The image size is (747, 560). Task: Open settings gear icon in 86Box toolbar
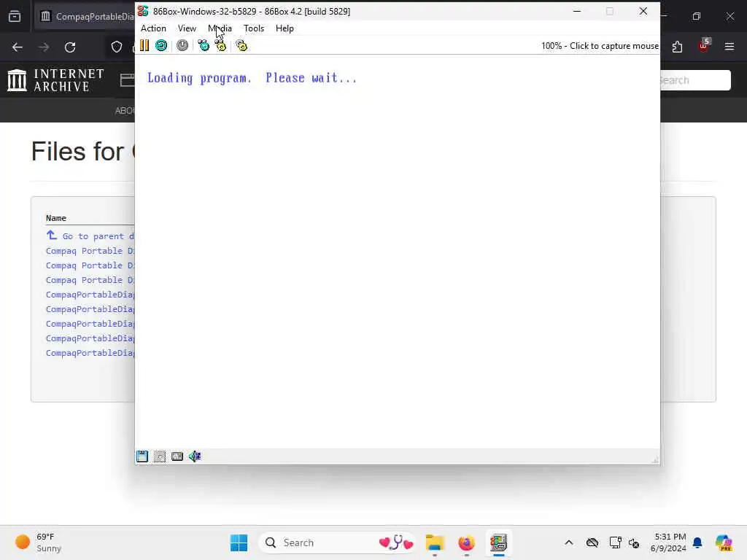pyautogui.click(x=241, y=45)
